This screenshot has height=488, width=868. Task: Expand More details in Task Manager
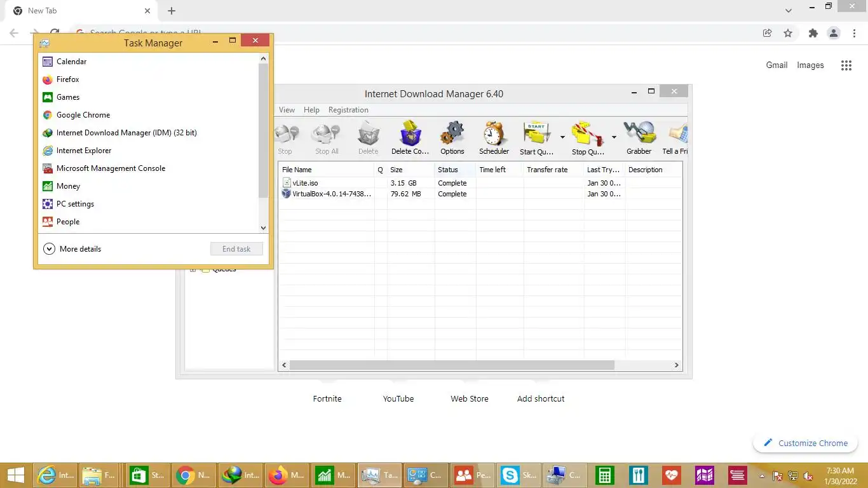[72, 249]
